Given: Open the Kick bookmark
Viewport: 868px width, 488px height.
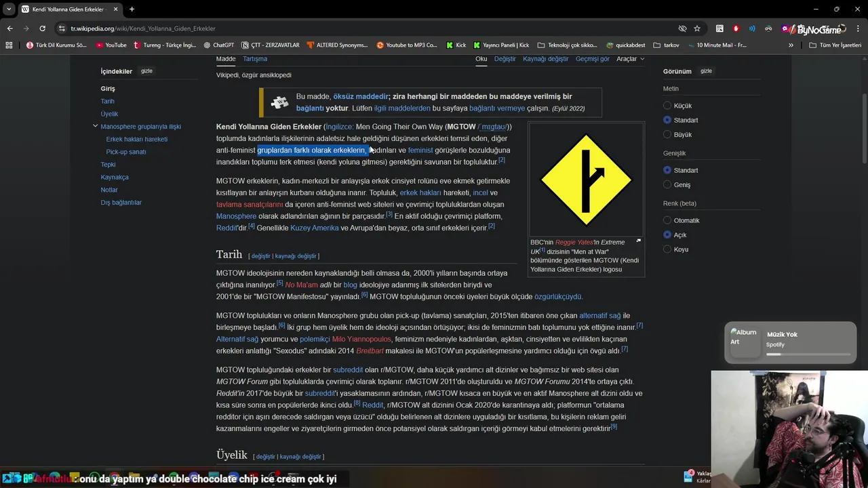Looking at the screenshot, I should (456, 45).
